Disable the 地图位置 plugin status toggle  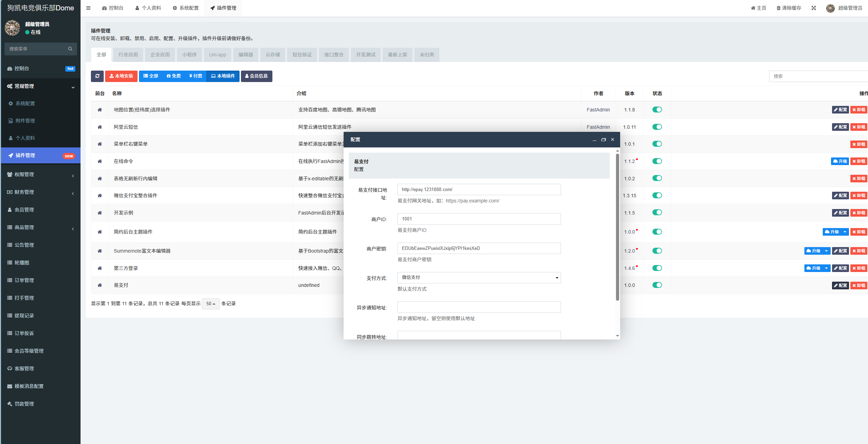657,110
